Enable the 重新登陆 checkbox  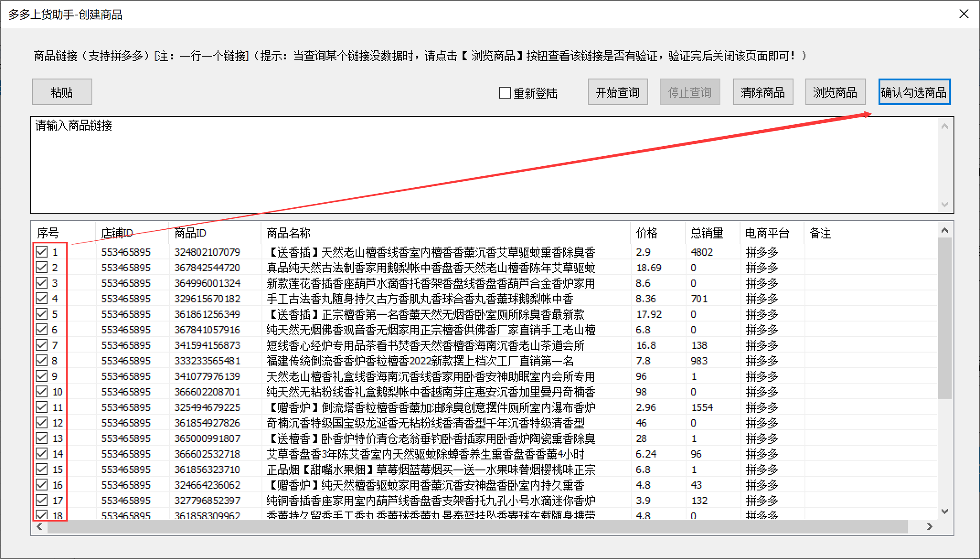(505, 93)
